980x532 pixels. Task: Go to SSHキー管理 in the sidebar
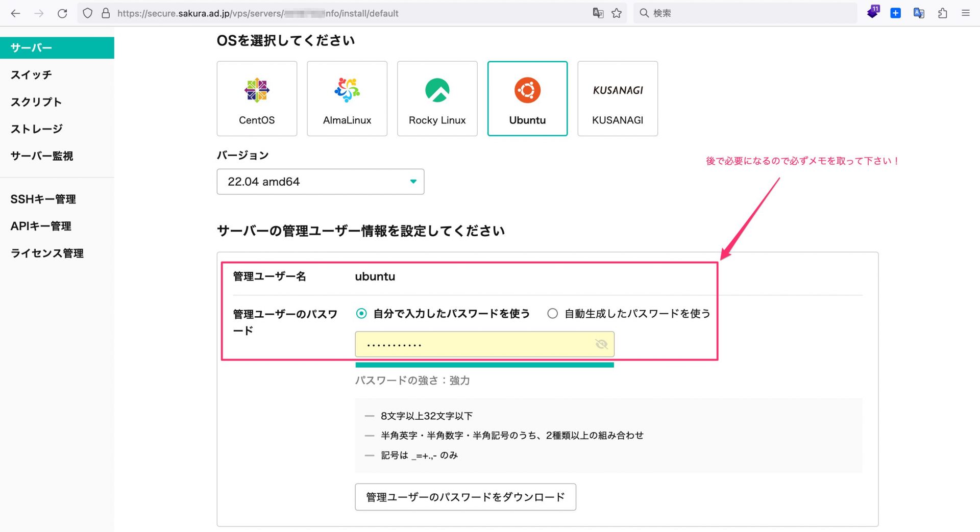[x=43, y=199]
